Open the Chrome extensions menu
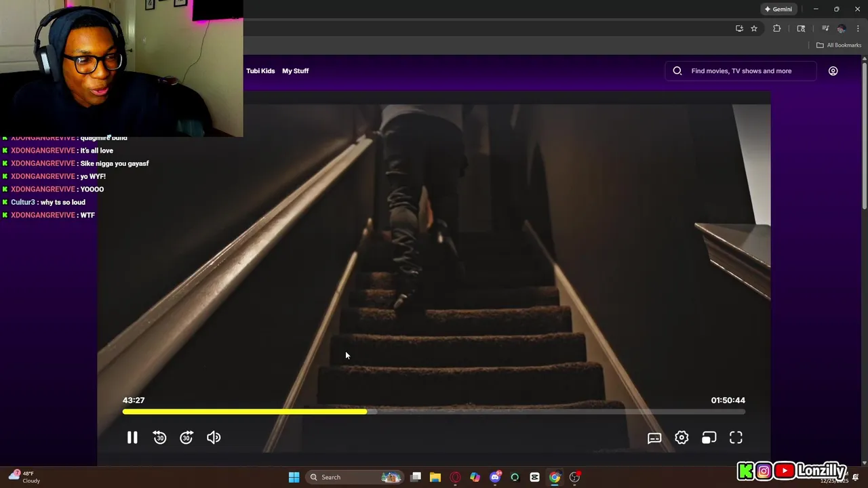The height and width of the screenshot is (488, 868). [x=777, y=28]
